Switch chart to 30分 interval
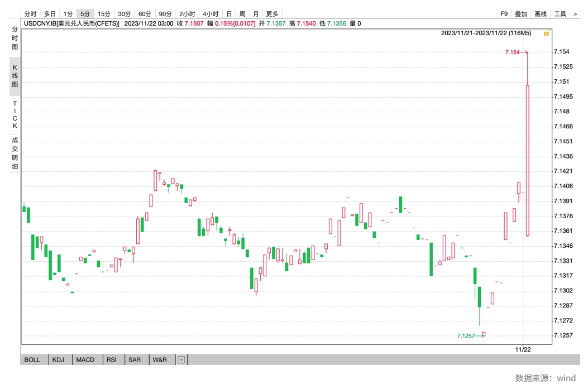The width and height of the screenshot is (588, 389). tap(124, 14)
